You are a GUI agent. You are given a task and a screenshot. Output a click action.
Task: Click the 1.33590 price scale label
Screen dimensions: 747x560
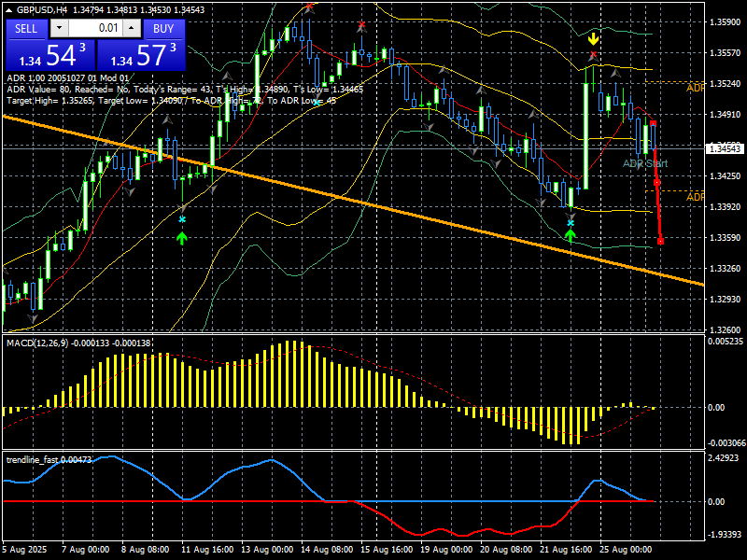[726, 238]
